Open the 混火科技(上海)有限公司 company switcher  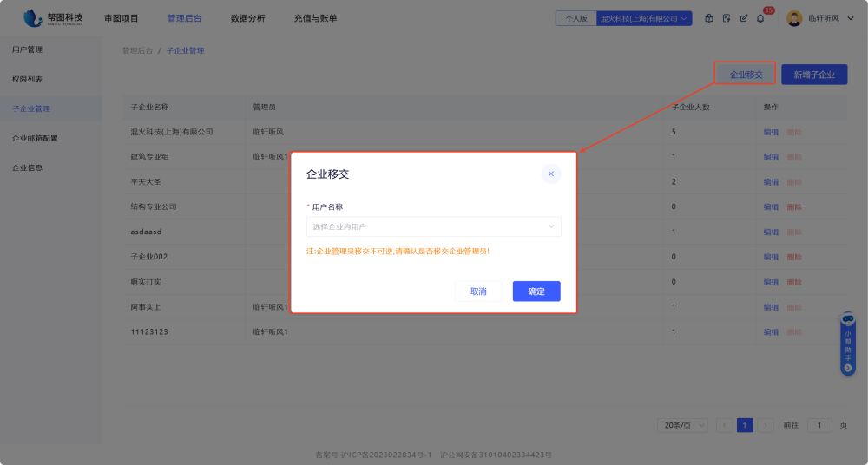coord(644,18)
